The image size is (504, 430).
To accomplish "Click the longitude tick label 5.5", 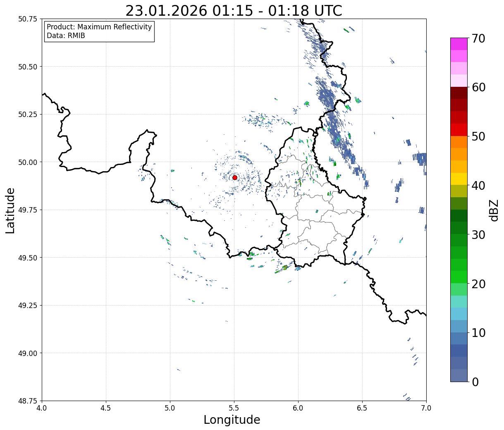I will pos(234,408).
